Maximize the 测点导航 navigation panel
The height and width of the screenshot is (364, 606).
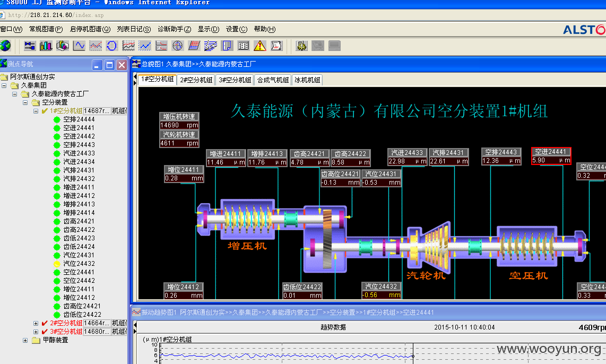coord(109,65)
